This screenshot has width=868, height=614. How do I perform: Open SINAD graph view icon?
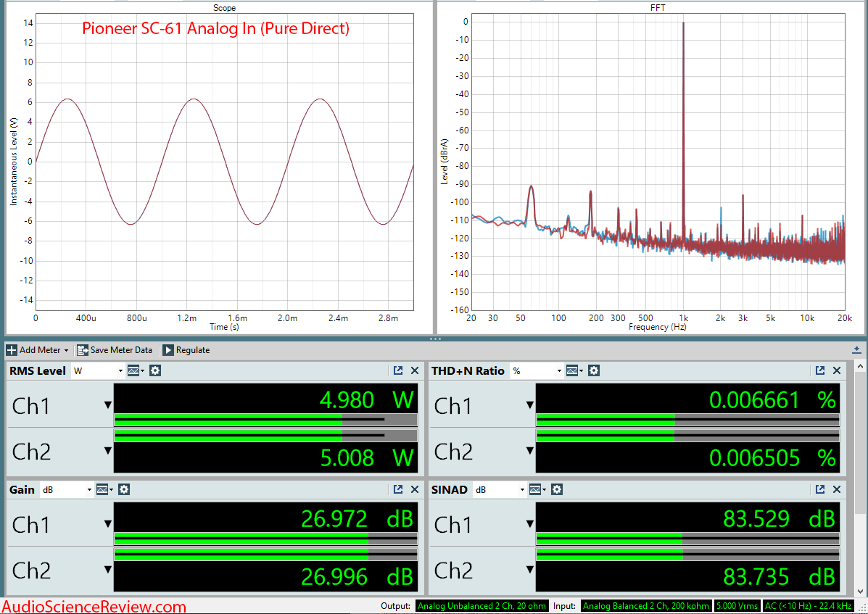pos(537,489)
